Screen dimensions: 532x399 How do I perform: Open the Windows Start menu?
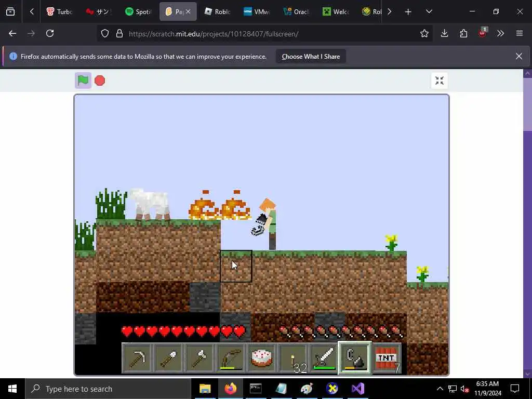pyautogui.click(x=12, y=389)
